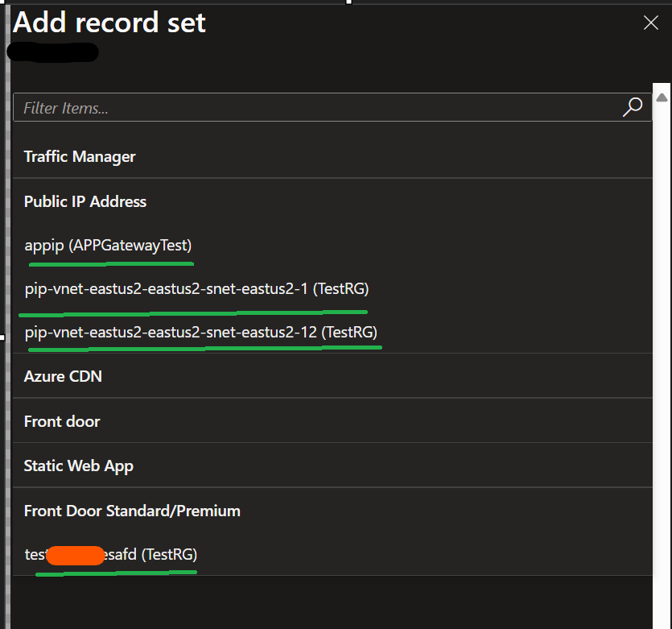Expand the Front door section
Viewport: 672px width, 629px height.
(x=62, y=420)
